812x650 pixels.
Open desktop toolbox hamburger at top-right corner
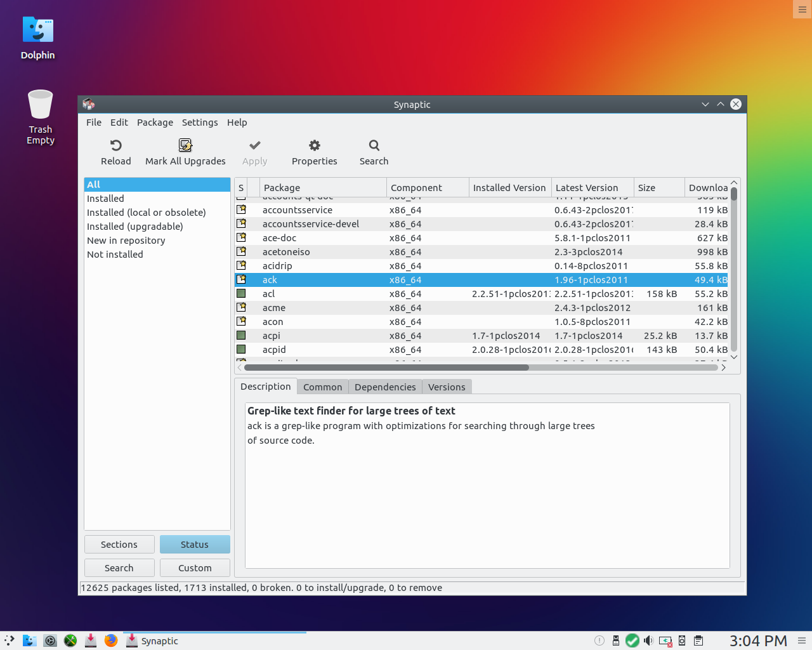(802, 10)
